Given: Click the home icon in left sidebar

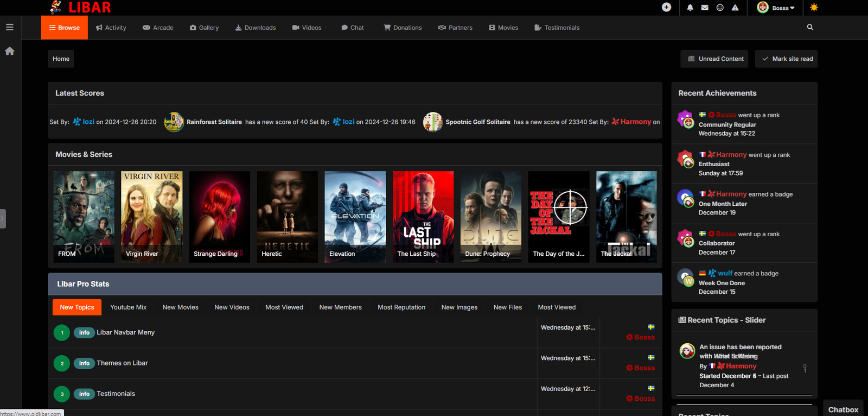Looking at the screenshot, I should tap(10, 51).
